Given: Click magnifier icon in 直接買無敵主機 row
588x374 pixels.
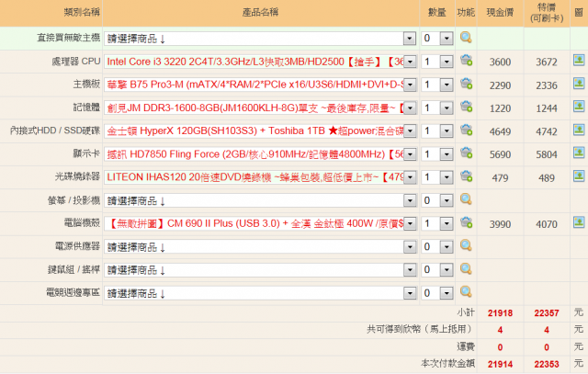Looking at the screenshot, I should tap(466, 38).
